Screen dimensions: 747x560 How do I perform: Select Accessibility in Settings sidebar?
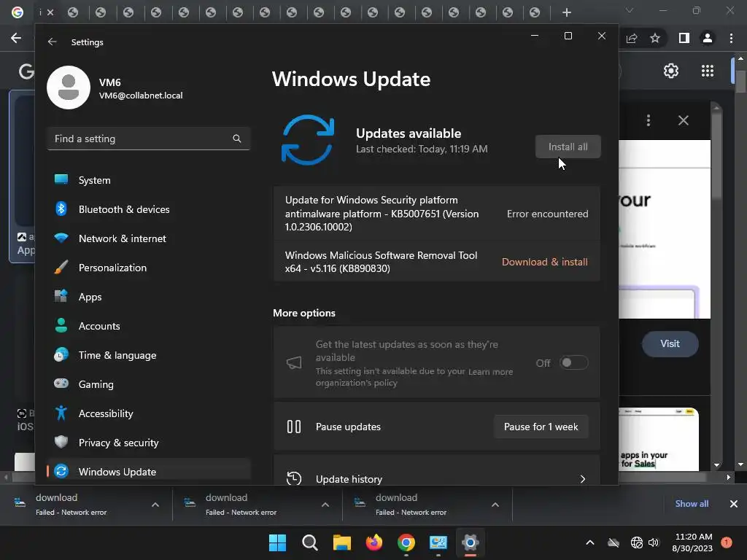(149, 413)
